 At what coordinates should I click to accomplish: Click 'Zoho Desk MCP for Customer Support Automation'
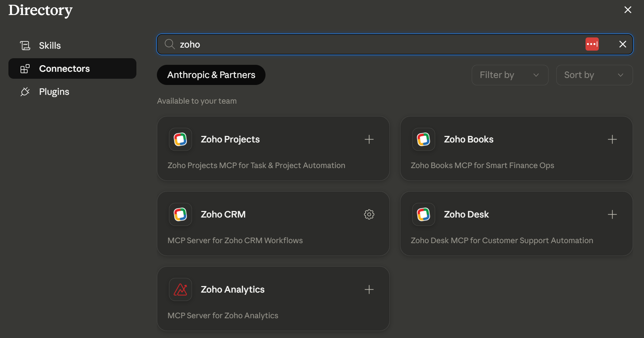coord(502,241)
